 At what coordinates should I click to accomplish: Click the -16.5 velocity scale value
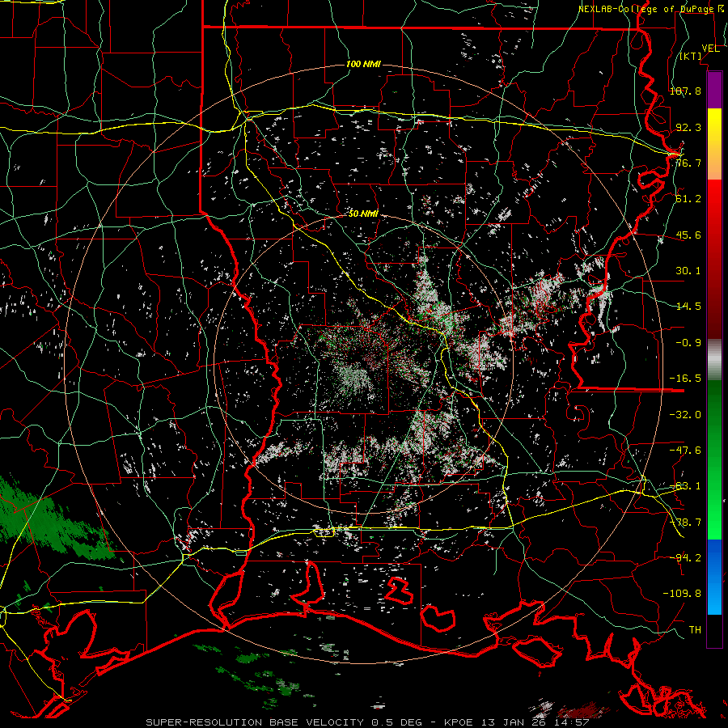tap(685, 379)
